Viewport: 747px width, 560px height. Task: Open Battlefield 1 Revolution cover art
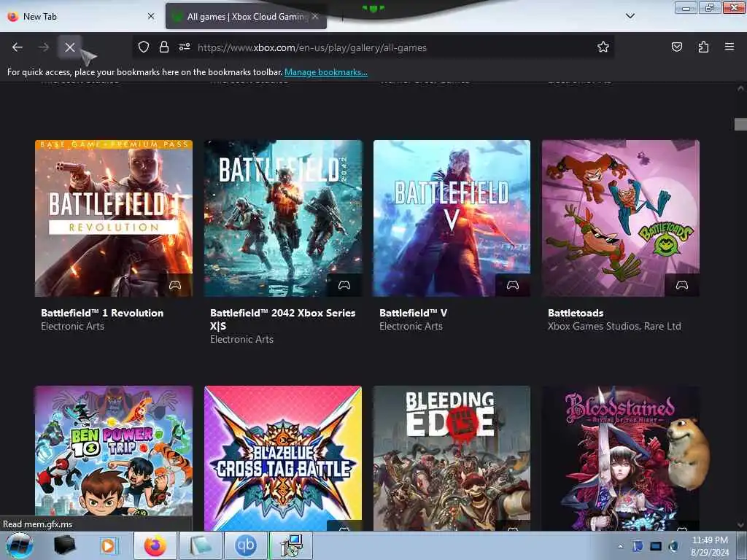113,218
